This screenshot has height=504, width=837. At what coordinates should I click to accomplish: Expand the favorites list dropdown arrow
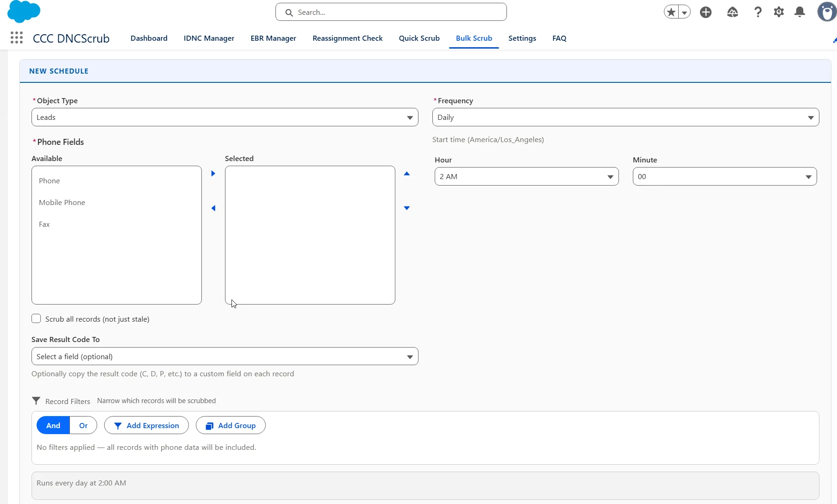tap(684, 12)
